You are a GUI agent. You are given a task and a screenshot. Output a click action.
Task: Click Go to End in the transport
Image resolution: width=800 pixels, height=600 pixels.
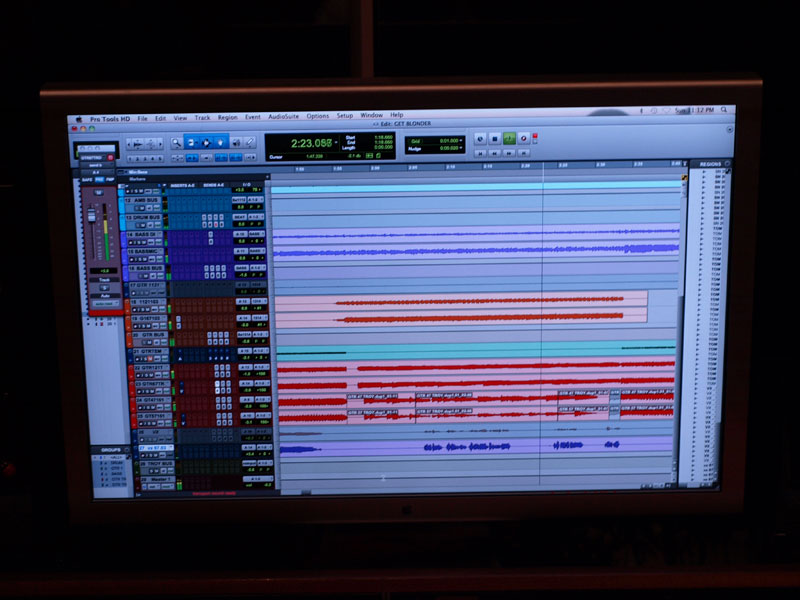523,153
